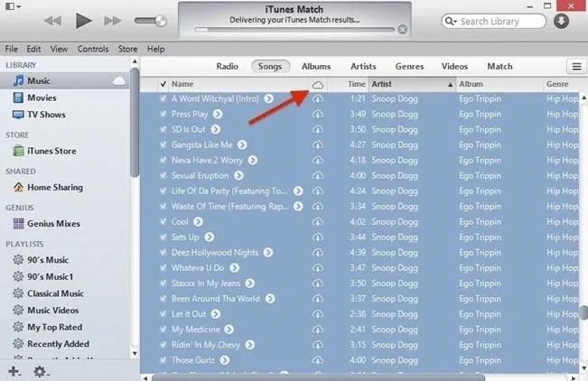Uncheck the SD Is Out checkbox
This screenshot has height=381, width=588.
163,129
